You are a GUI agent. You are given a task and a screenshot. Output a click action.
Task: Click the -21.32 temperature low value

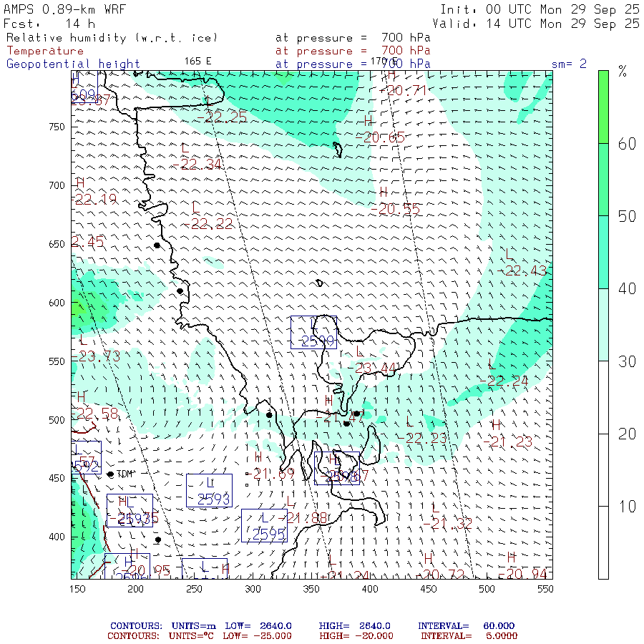(x=448, y=524)
